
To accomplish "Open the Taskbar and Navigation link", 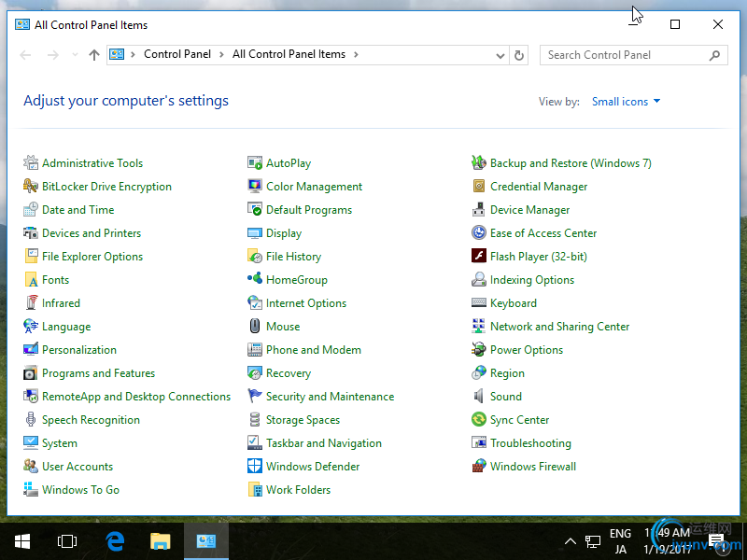I will point(324,443).
